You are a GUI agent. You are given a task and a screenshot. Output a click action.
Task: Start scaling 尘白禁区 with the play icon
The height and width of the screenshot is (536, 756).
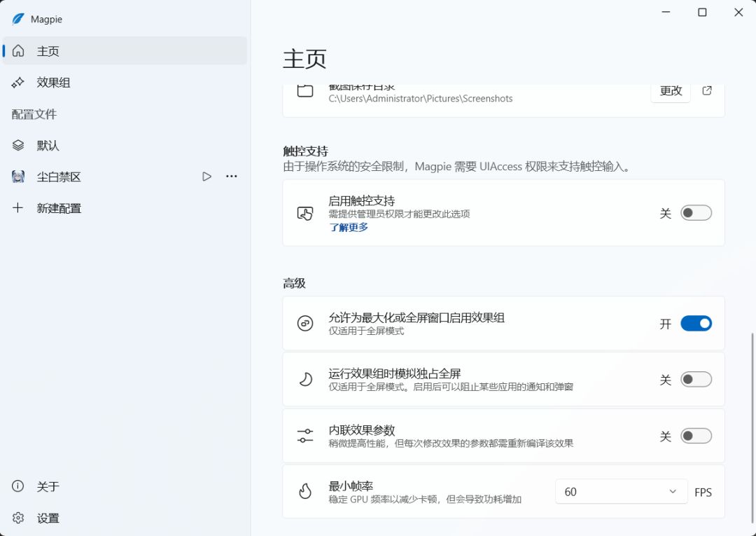pos(206,177)
